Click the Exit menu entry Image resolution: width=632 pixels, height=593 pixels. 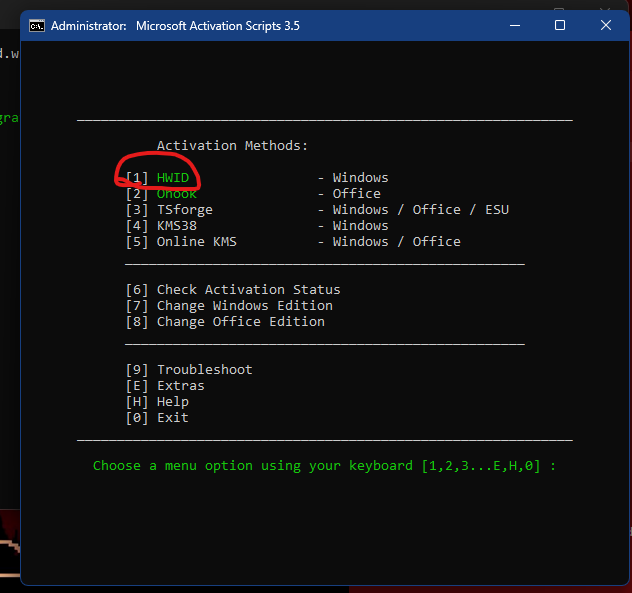click(x=157, y=418)
